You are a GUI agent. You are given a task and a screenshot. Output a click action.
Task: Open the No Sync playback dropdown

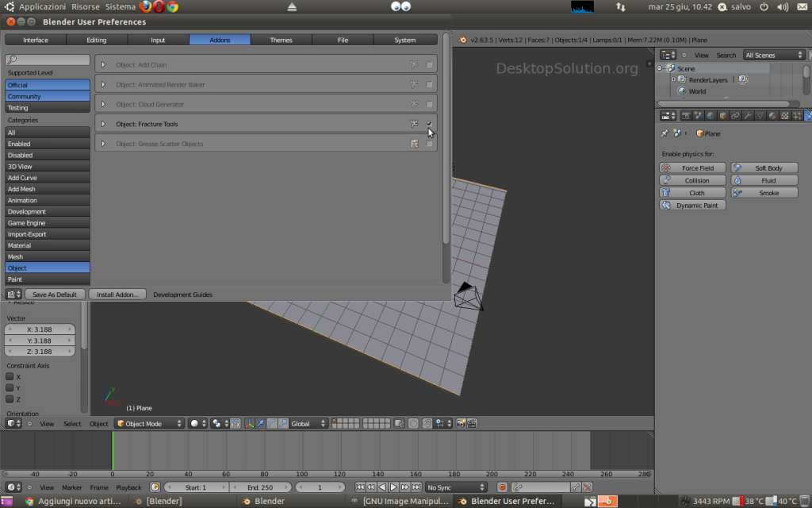pos(456,487)
